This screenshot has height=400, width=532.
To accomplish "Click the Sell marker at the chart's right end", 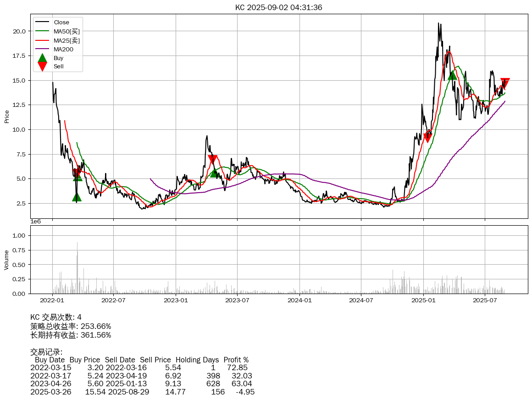I will coord(505,83).
